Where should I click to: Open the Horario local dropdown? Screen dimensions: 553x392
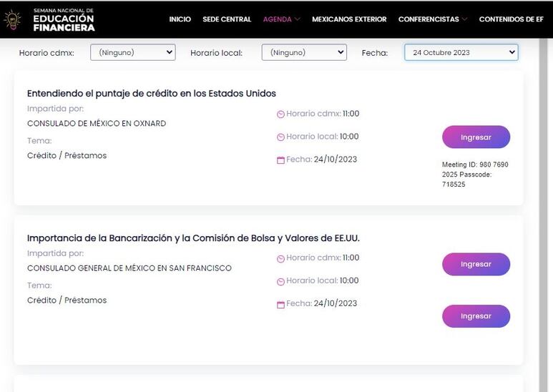pyautogui.click(x=304, y=52)
